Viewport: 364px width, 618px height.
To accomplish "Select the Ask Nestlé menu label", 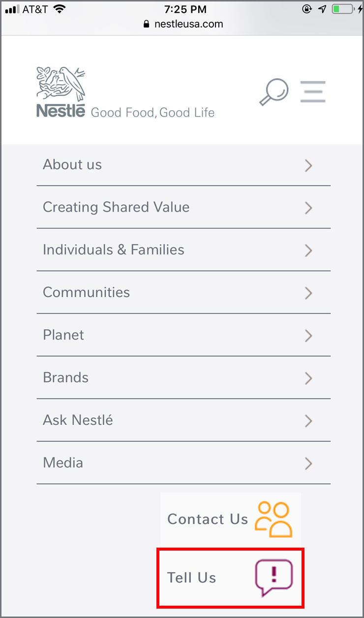I will click(x=78, y=420).
